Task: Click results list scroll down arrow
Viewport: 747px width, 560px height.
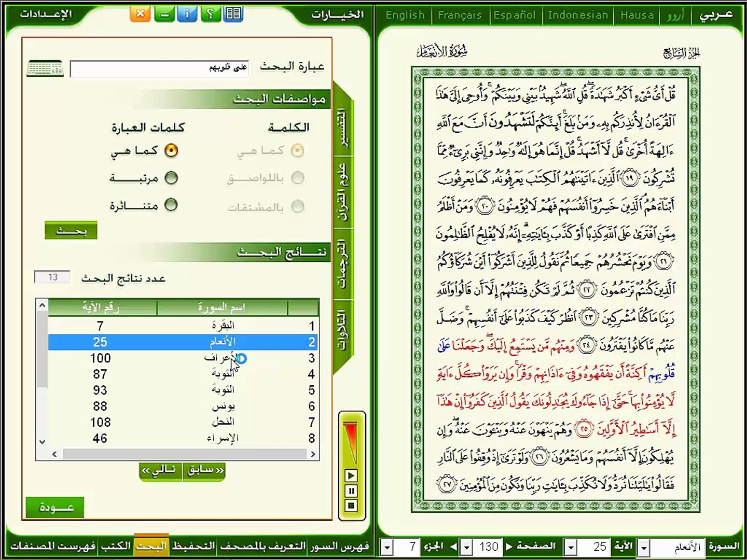Action: 42,442
